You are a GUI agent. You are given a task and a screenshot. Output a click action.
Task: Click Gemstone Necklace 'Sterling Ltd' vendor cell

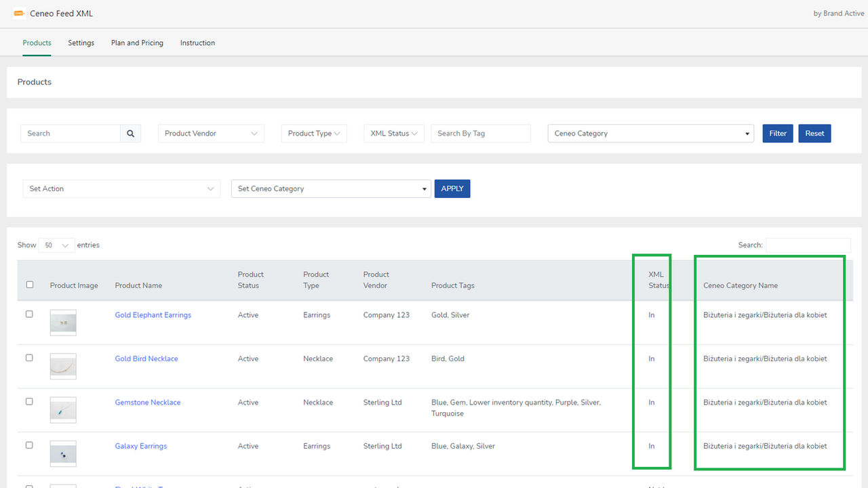382,403
